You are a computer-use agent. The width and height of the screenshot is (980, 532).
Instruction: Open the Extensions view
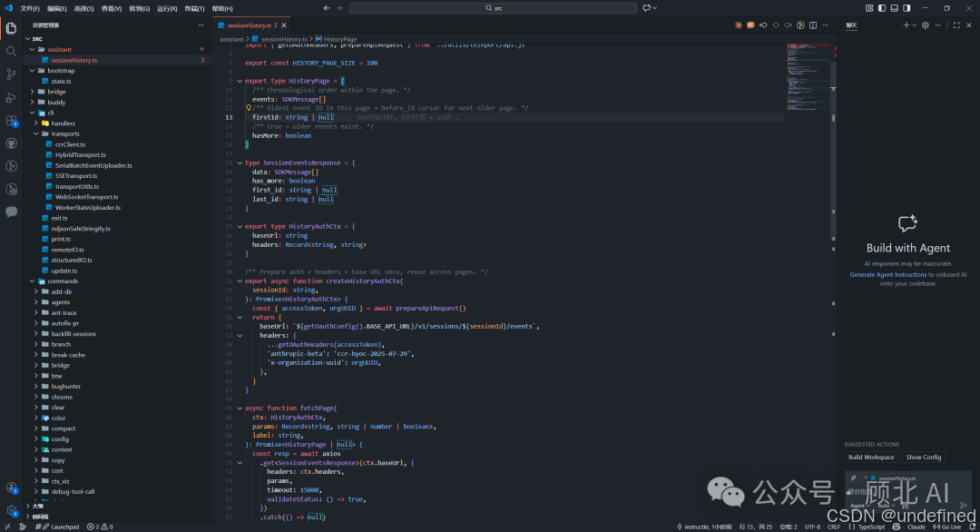tap(11, 121)
